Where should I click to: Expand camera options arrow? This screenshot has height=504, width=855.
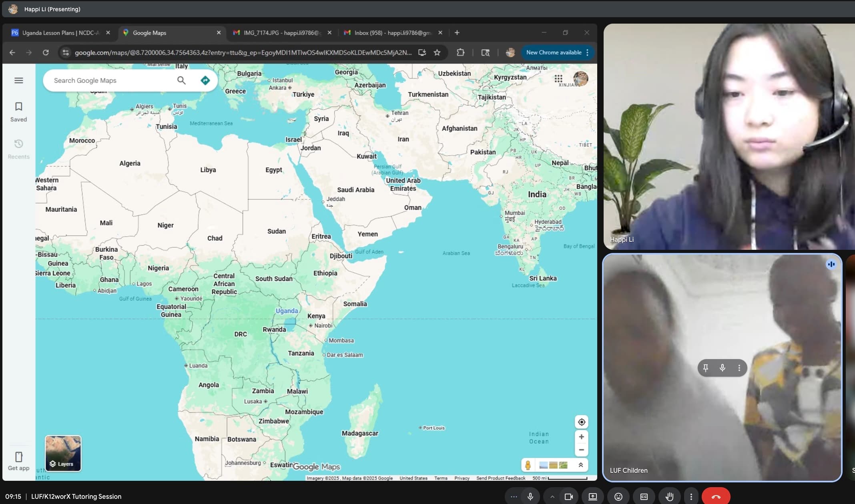tap(552, 496)
